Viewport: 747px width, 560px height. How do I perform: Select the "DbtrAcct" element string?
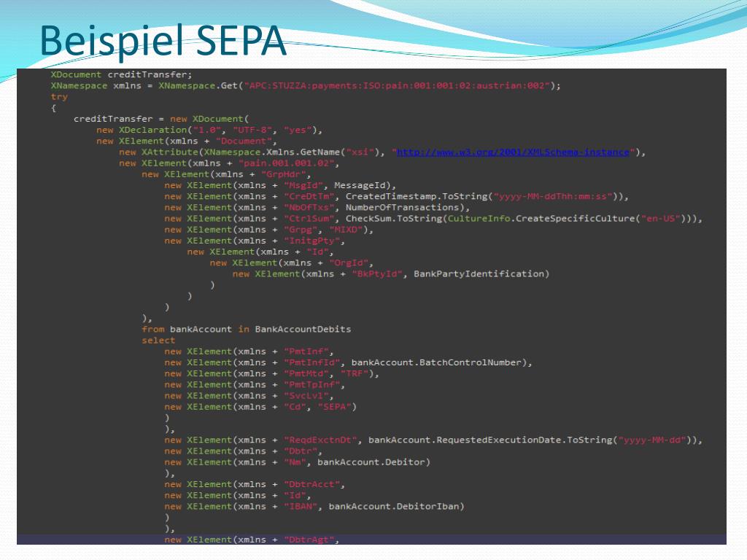312,484
